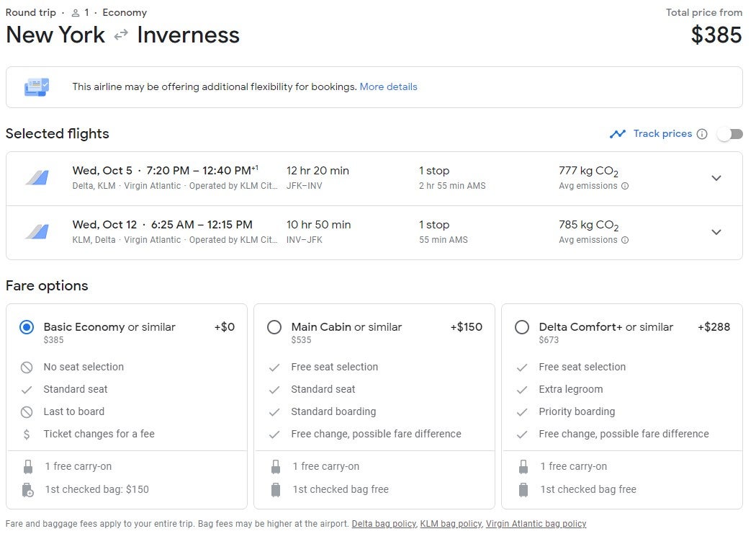Click checkmark beside Standard boarding

pyautogui.click(x=274, y=412)
